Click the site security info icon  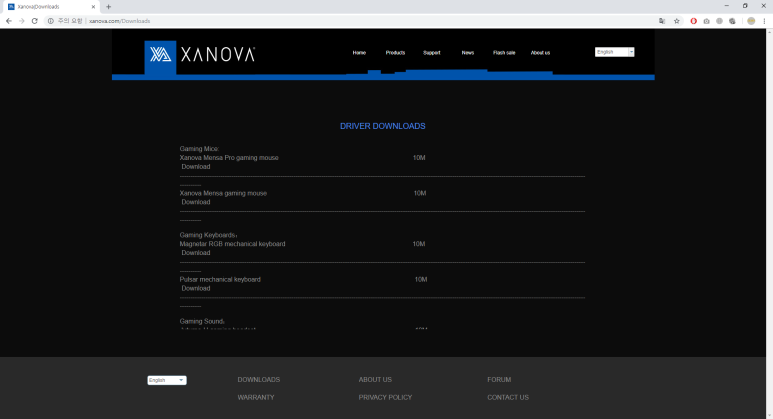pos(50,21)
